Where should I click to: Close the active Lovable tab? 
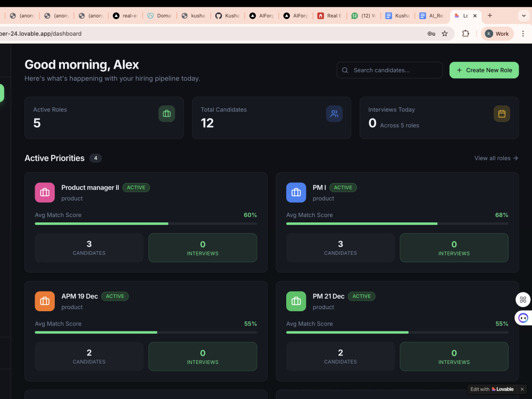coord(475,15)
